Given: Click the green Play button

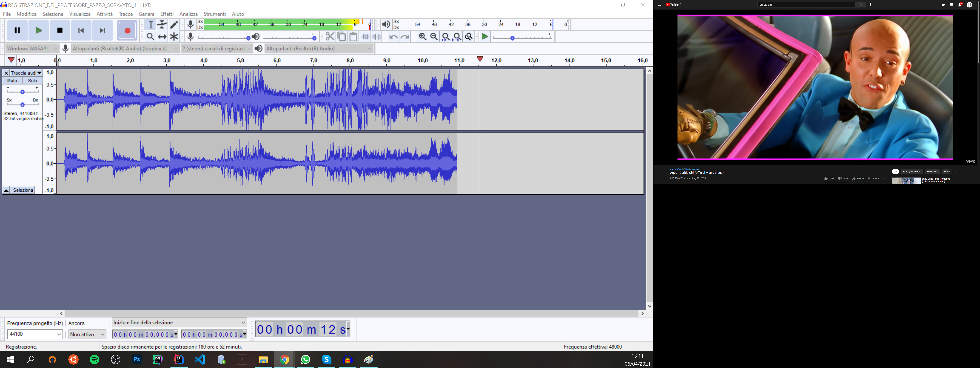Looking at the screenshot, I should [x=38, y=30].
